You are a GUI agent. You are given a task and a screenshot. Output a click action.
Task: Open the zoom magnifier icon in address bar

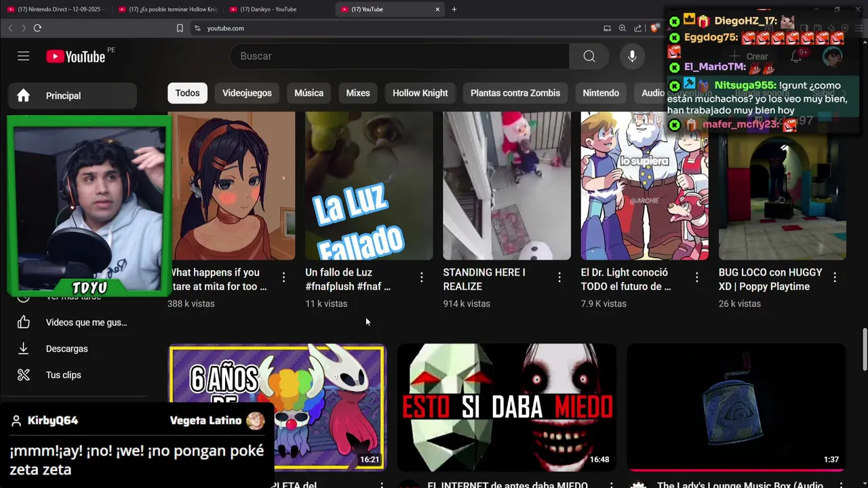(x=623, y=28)
